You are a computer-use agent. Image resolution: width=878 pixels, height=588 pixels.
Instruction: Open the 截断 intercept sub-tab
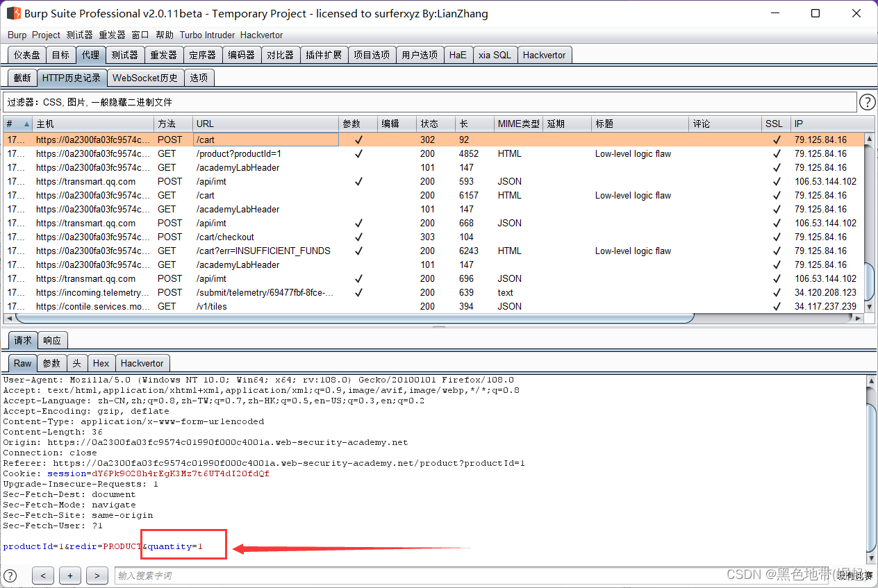[22, 78]
